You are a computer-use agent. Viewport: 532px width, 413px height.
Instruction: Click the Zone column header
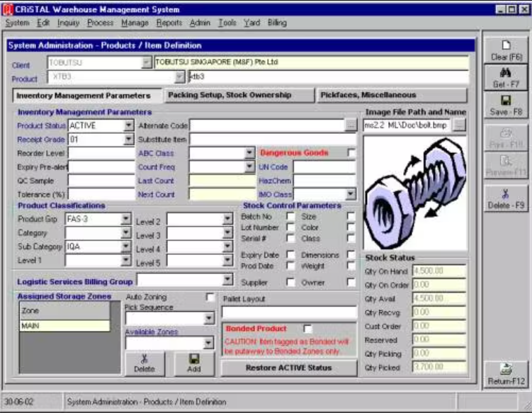point(64,310)
